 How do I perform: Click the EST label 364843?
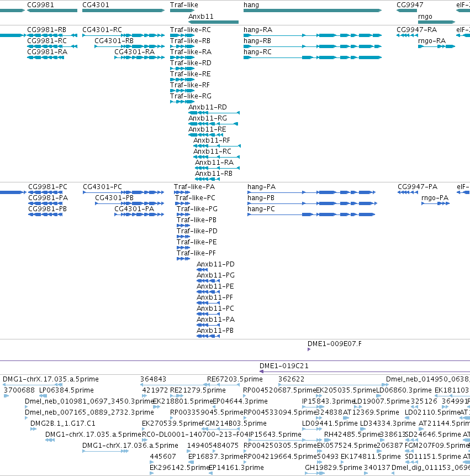pos(153,379)
